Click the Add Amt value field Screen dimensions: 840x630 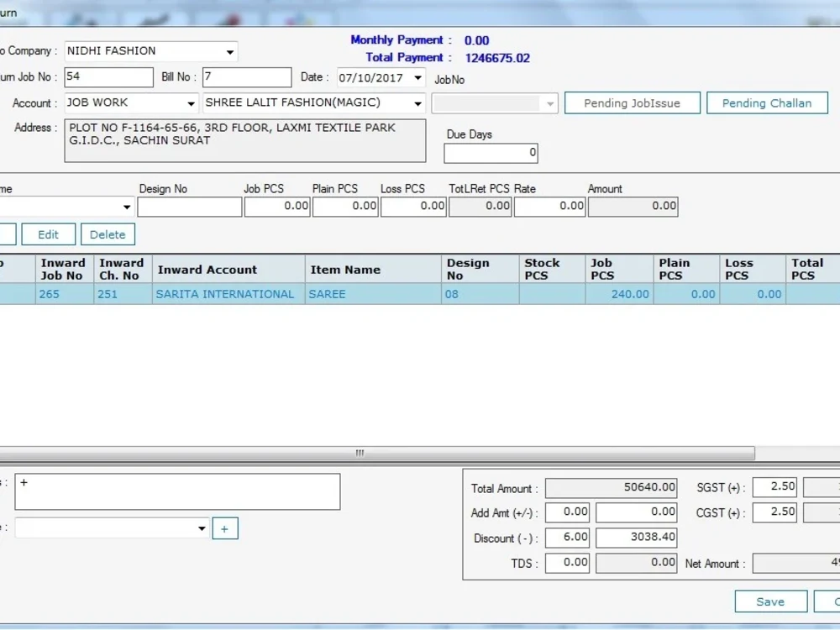tap(637, 512)
